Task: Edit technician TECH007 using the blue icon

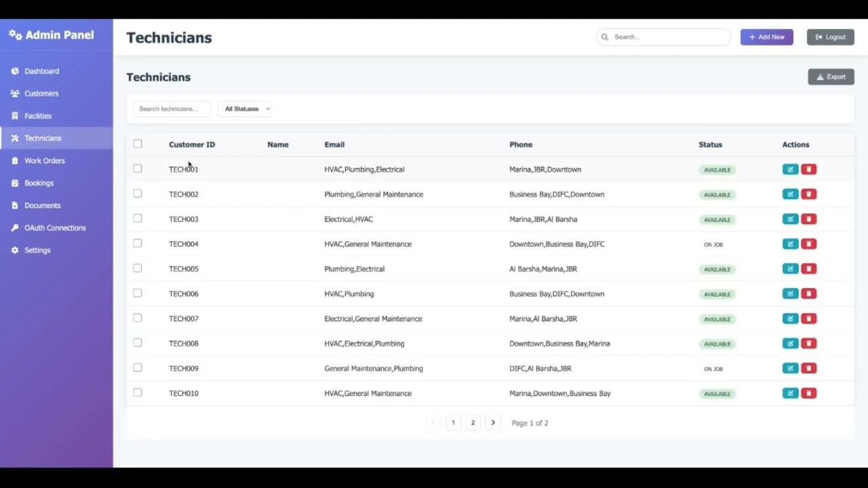Action: click(790, 319)
